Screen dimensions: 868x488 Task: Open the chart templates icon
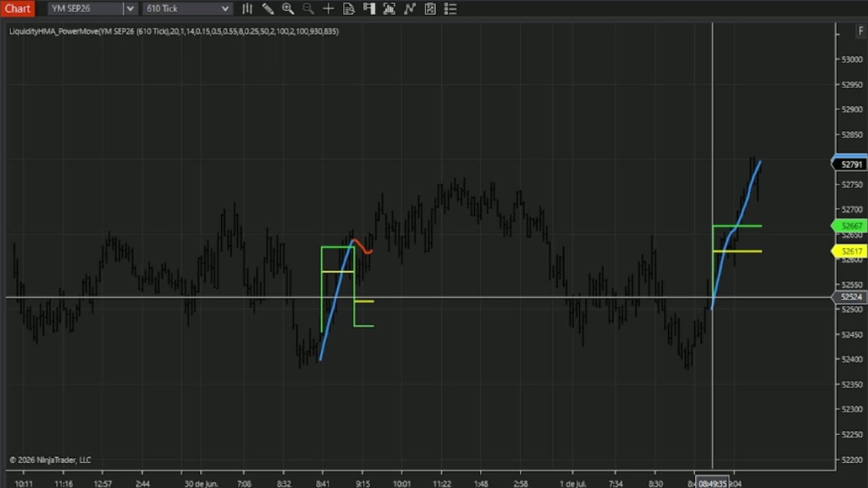430,9
